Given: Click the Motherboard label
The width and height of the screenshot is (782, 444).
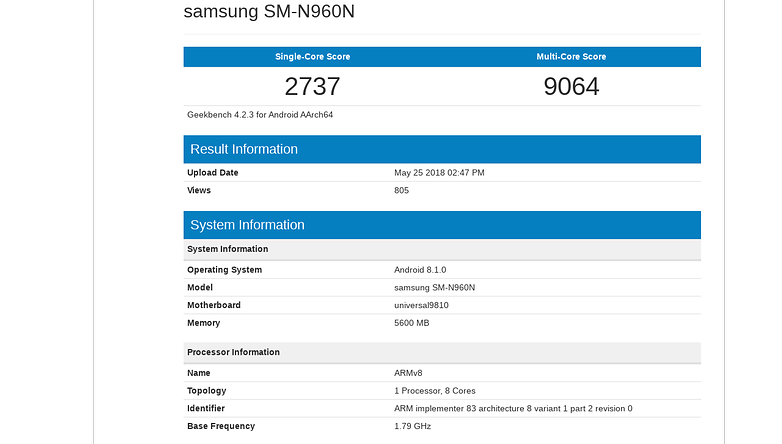Looking at the screenshot, I should tap(213, 305).
